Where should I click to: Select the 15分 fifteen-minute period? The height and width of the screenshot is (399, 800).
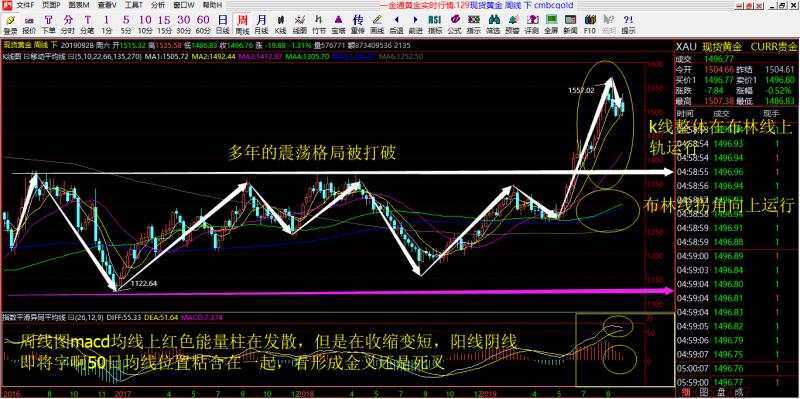tap(164, 24)
